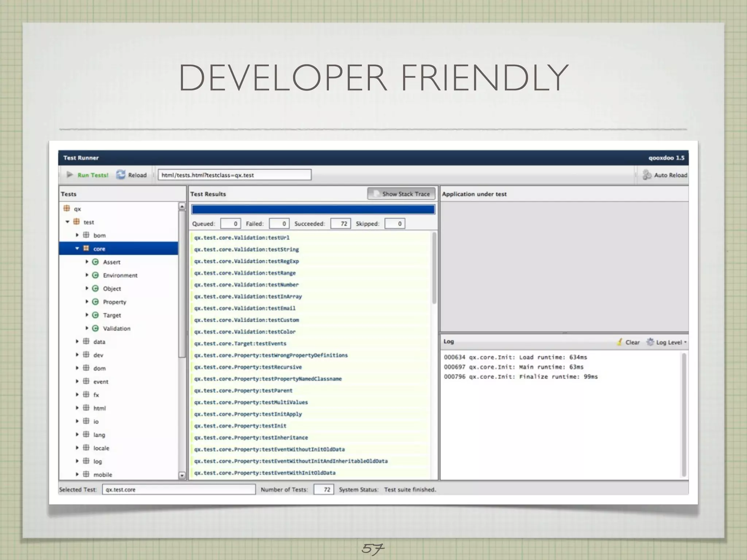747x560 pixels.
Task: Click result qx.test.core.Target:testEvents
Action: click(240, 343)
